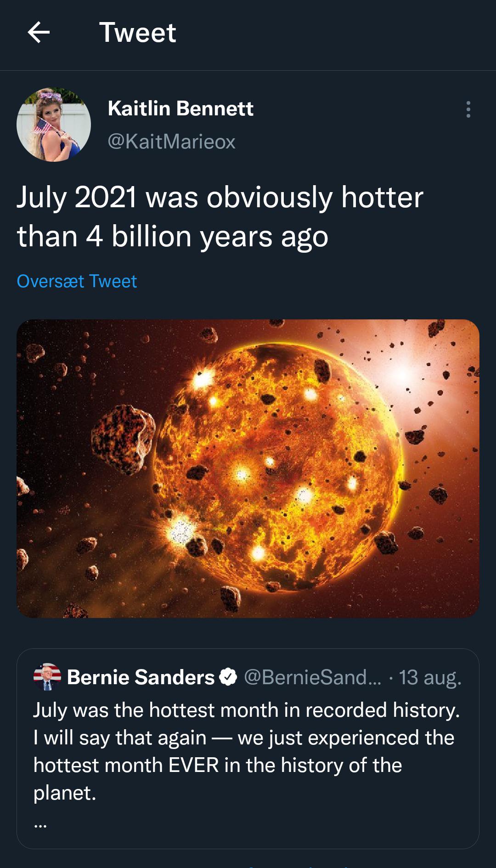Viewport: 496px width, 868px height.
Task: Open the Kaitlin Bennett display name
Action: [x=180, y=108]
